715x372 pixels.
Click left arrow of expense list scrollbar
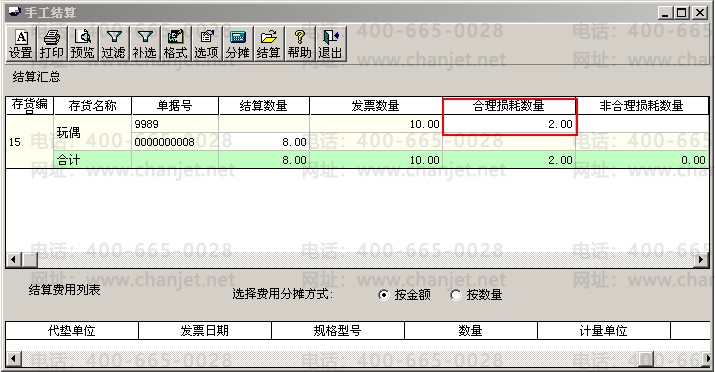click(x=13, y=358)
